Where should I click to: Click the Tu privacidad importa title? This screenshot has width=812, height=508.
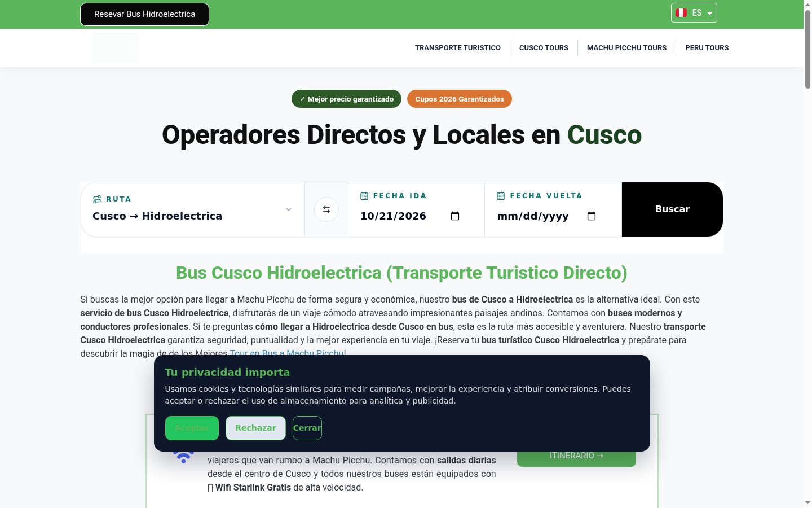pos(227,373)
